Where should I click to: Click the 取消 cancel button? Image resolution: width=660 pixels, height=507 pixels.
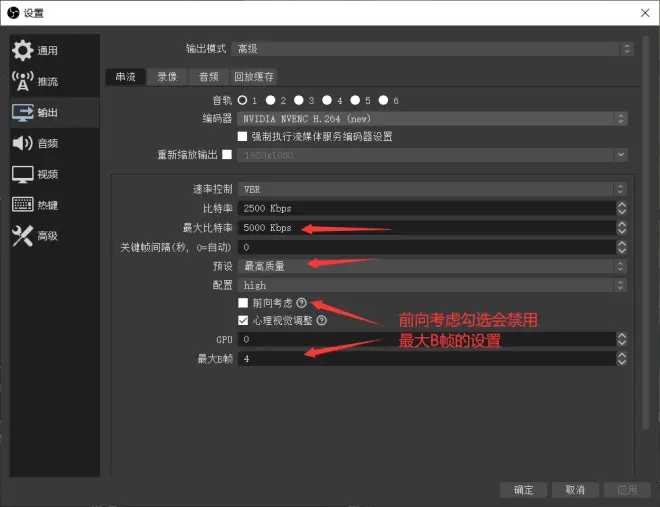[575, 490]
